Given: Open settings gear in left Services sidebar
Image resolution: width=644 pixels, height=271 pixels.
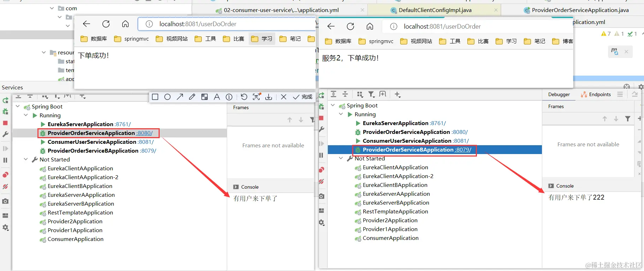Looking at the screenshot, I should [x=5, y=228].
